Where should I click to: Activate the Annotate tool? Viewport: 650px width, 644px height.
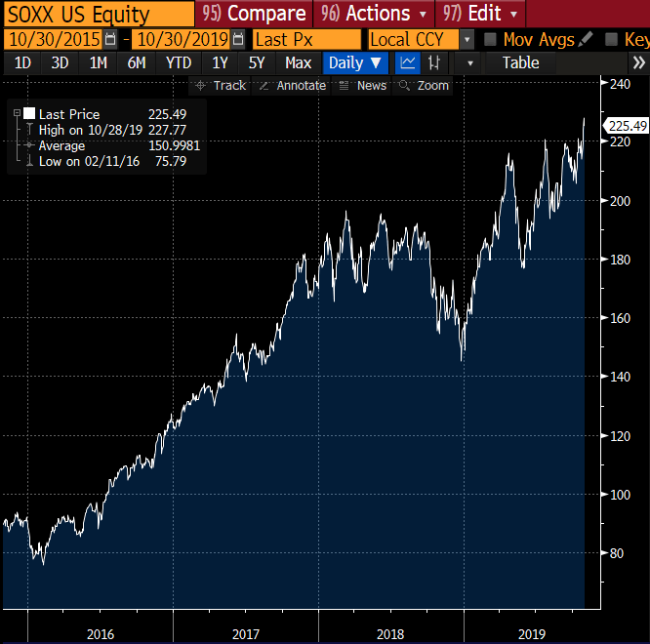(292, 86)
